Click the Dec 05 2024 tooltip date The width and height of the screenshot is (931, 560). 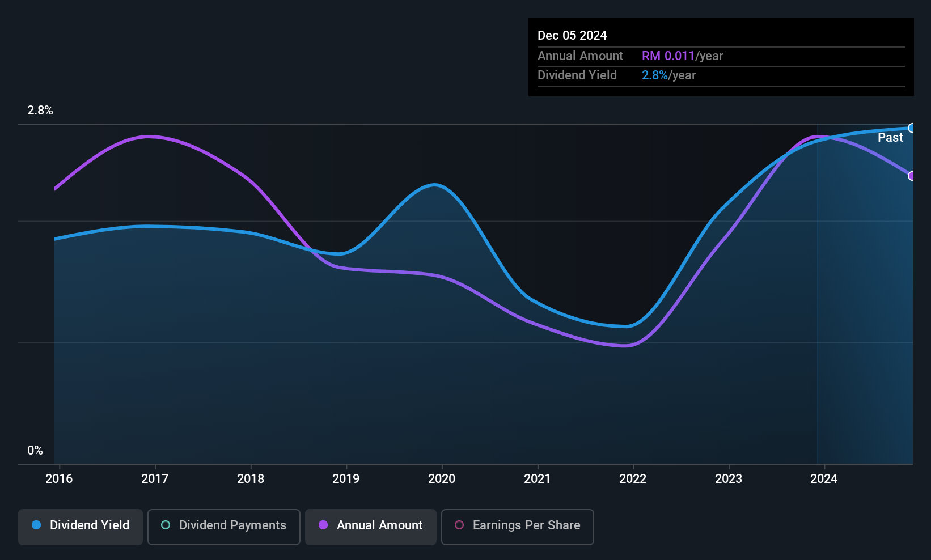(572, 36)
